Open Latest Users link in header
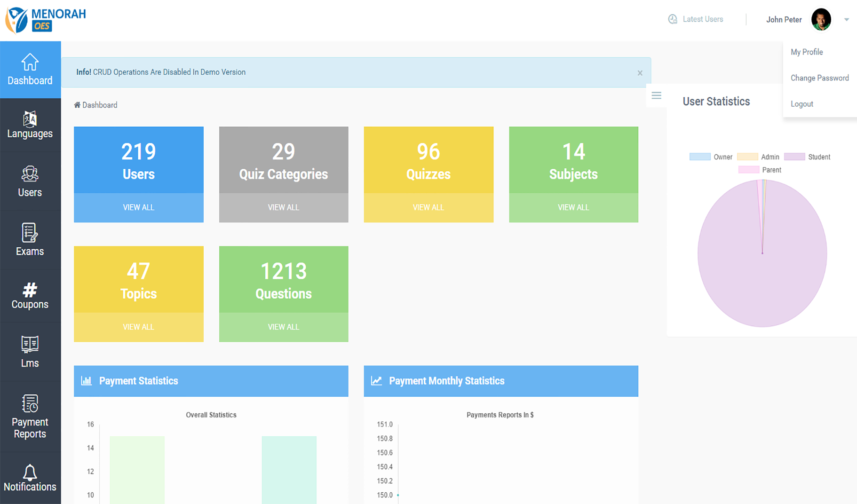Screen dimensions: 857x504 pyautogui.click(x=696, y=19)
